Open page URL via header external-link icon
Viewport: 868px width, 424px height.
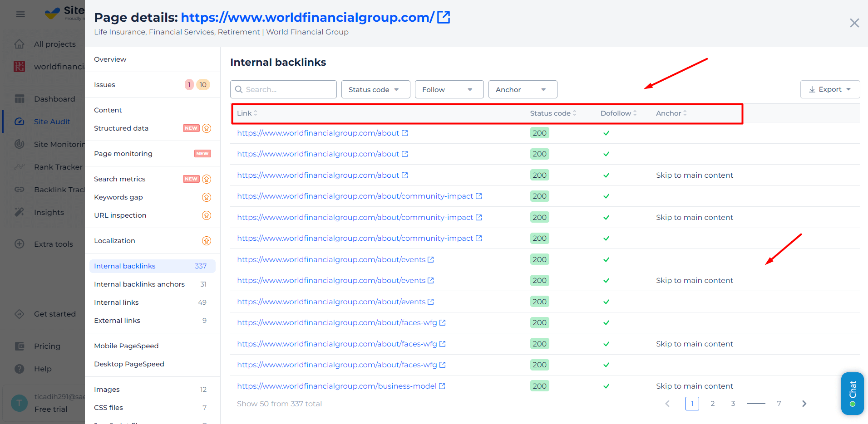(x=444, y=17)
